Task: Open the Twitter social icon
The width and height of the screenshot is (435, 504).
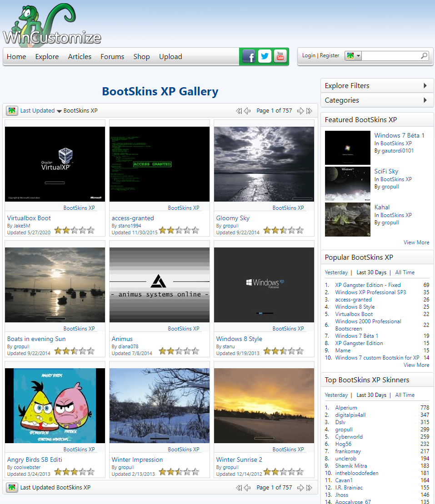Action: coord(265,56)
